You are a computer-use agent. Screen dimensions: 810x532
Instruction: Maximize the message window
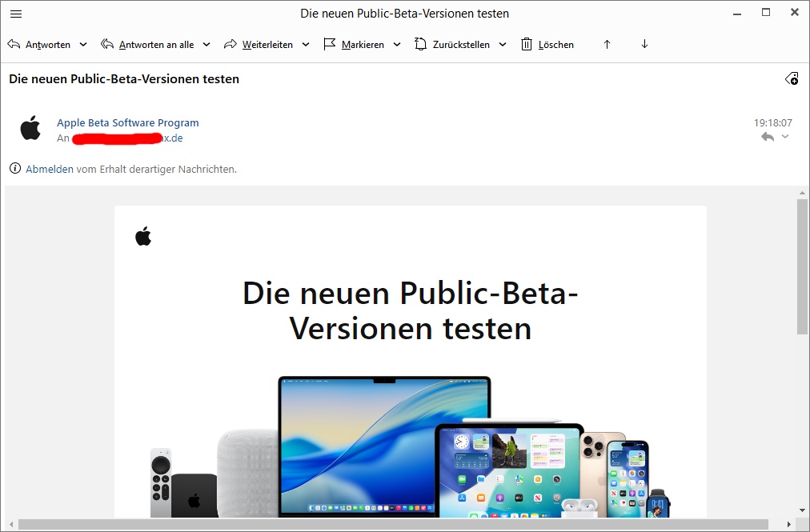[x=766, y=12]
